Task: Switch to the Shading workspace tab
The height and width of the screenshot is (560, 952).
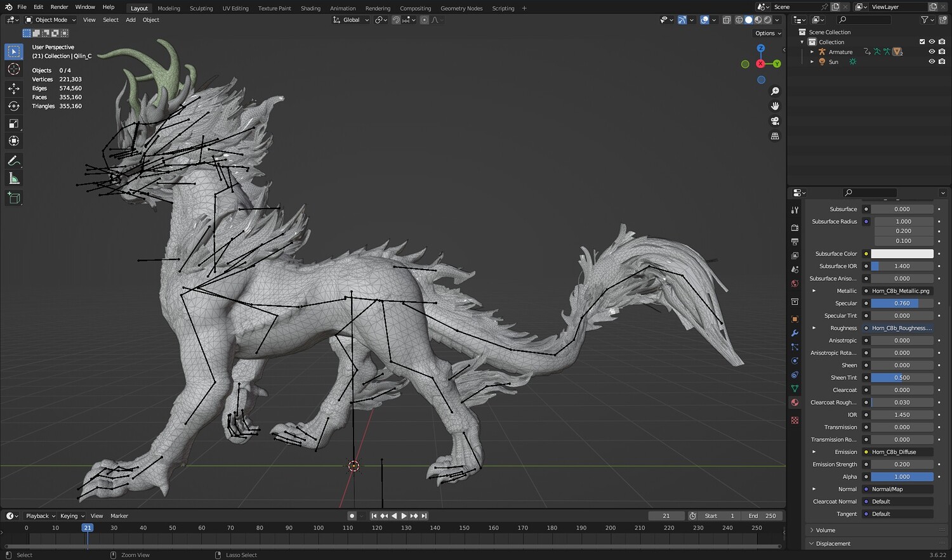Action: coord(310,8)
